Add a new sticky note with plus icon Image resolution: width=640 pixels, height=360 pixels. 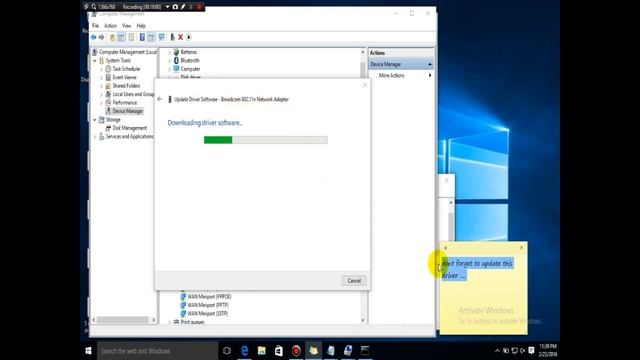pos(445,247)
